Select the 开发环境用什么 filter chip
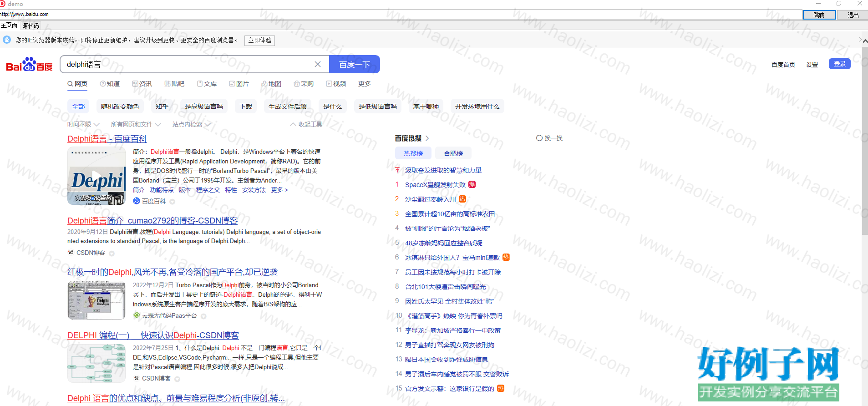 pos(477,107)
